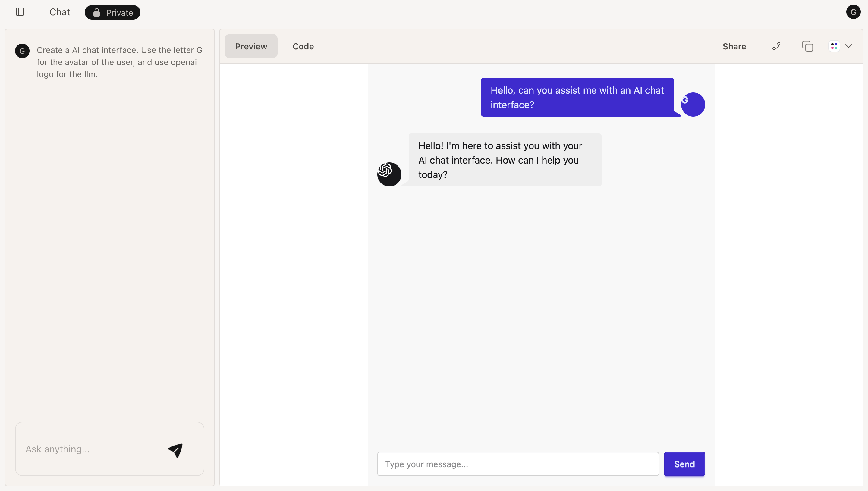Screen dimensions: 868x491
Task: Switch to the Code tab
Action: tap(303, 46)
